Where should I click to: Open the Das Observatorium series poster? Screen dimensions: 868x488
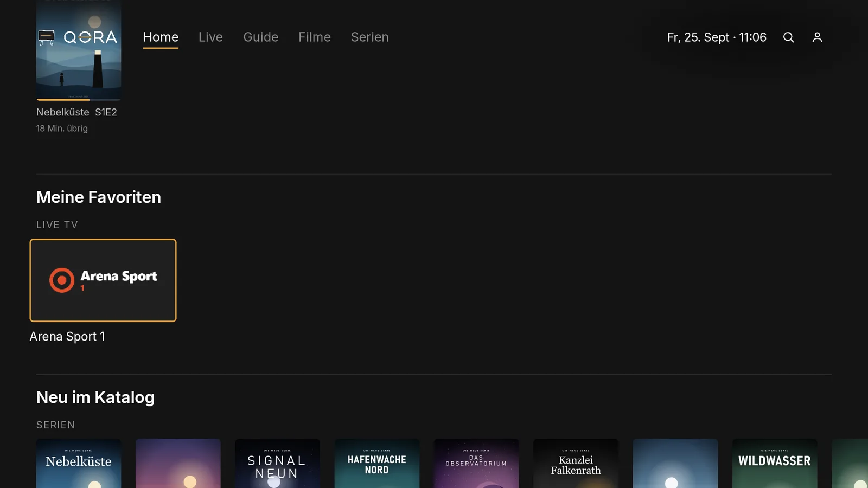476,464
